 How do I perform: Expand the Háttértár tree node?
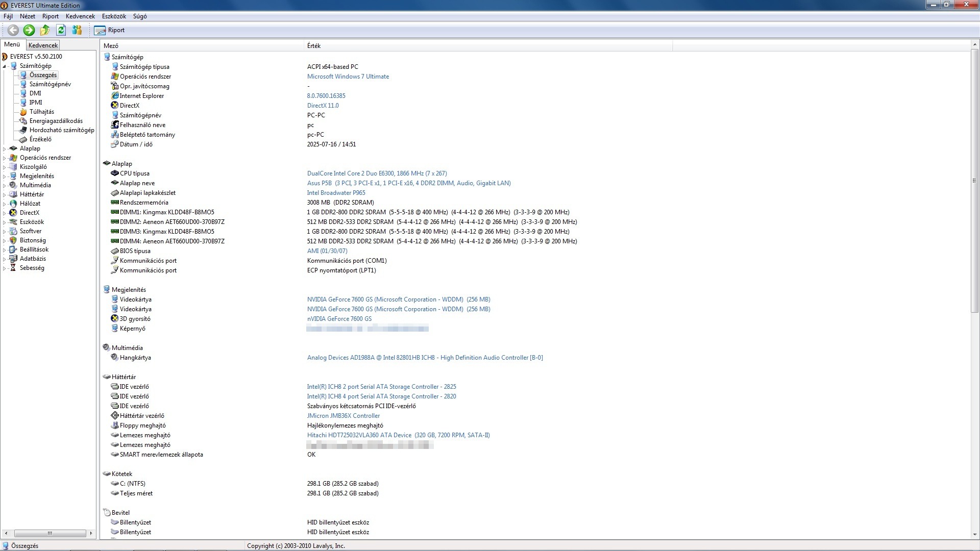[x=5, y=195]
